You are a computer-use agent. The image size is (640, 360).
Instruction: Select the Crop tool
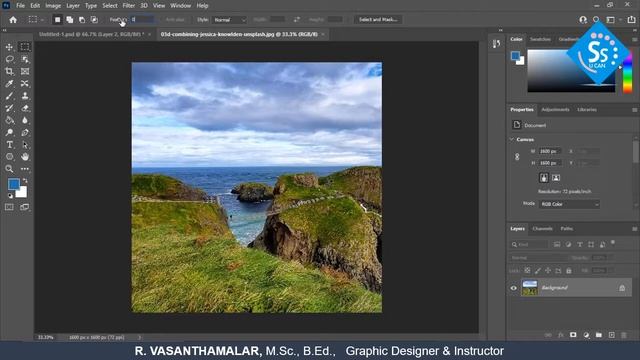[9, 71]
